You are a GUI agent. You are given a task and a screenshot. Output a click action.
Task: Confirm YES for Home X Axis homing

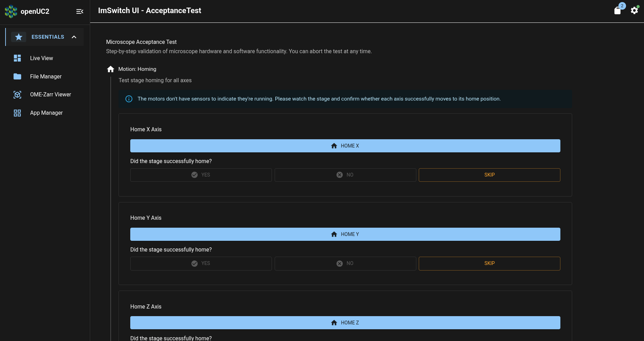pos(201,175)
